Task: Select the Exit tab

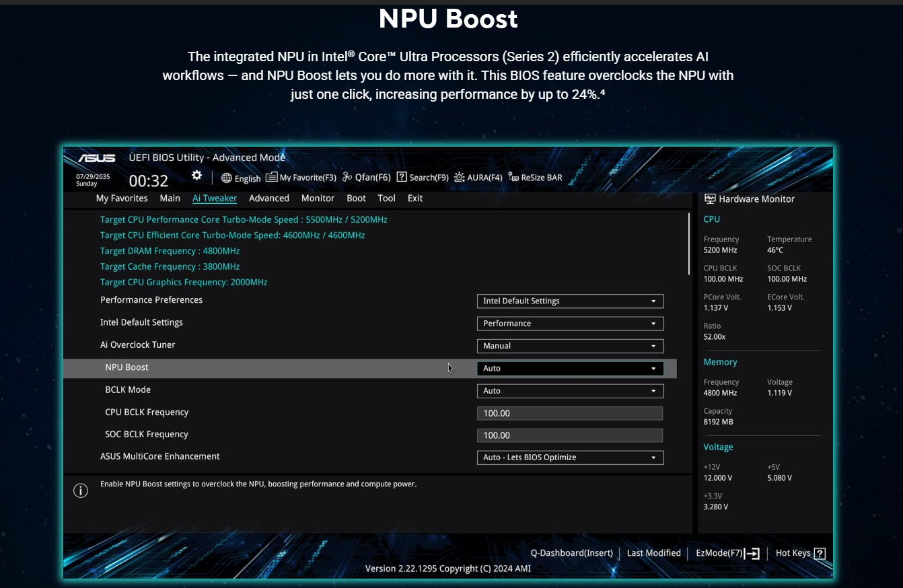Action: pyautogui.click(x=415, y=198)
